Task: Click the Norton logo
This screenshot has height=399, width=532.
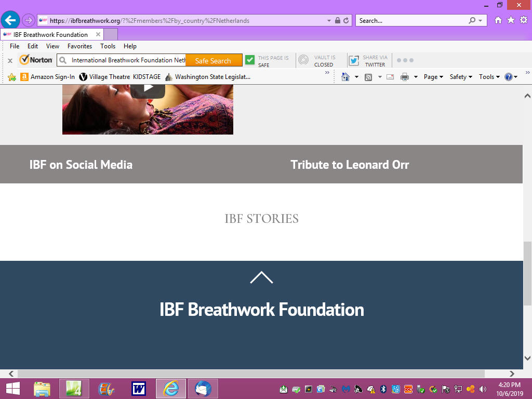Action: [x=36, y=60]
